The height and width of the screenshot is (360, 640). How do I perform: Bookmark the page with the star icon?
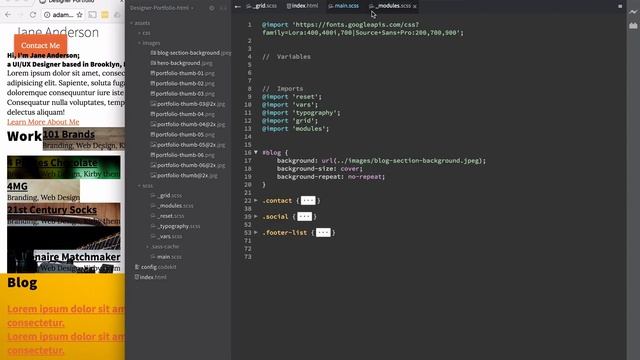(79, 15)
